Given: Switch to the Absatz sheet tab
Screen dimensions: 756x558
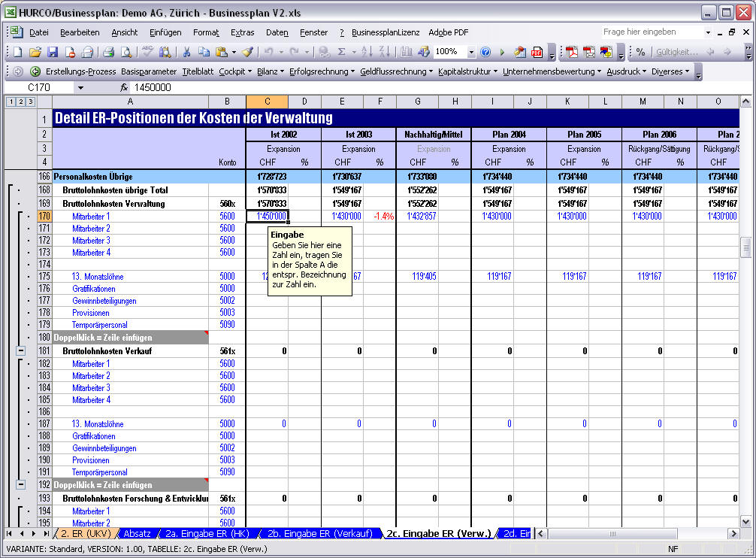Looking at the screenshot, I should tap(137, 533).
